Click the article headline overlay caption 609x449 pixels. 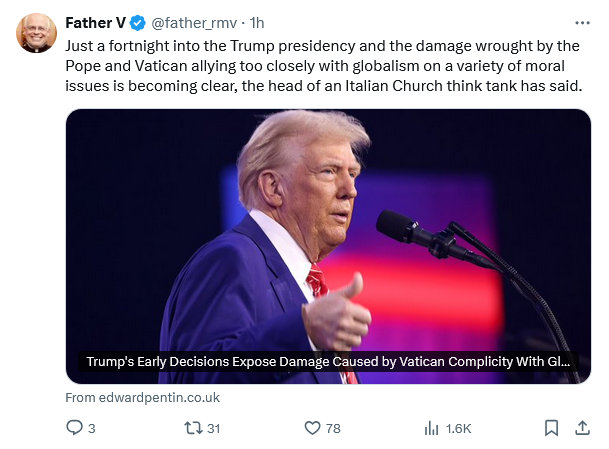(328, 362)
